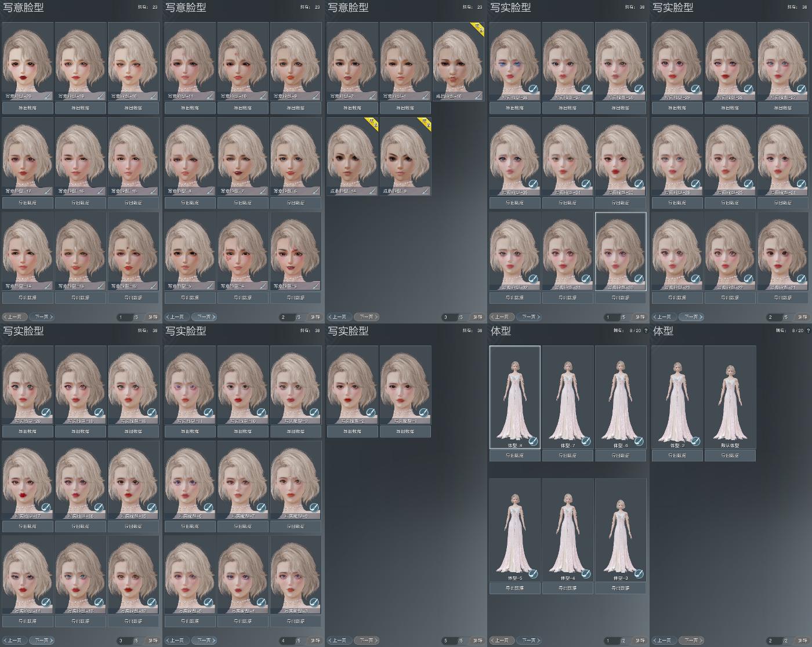
Task: Select the 体型-4 body thumbnail
Action: [568, 530]
